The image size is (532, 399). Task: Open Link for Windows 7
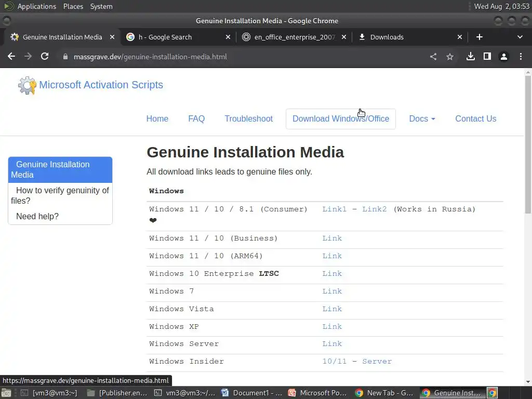[x=332, y=291]
